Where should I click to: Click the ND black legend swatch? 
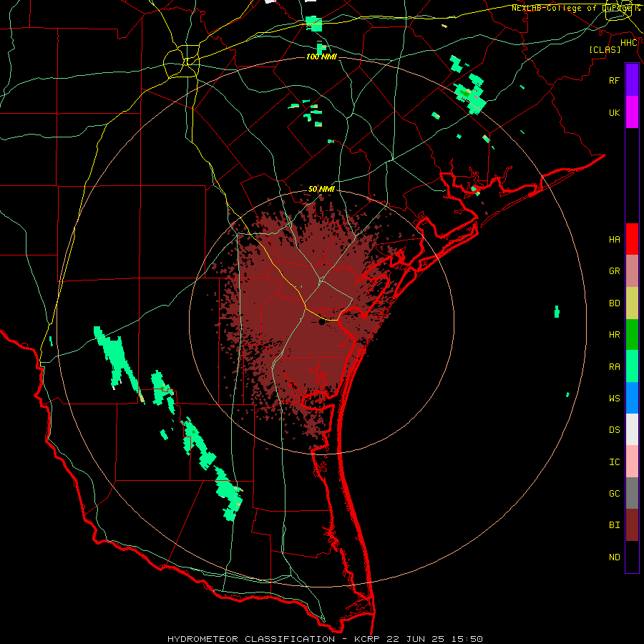pyautogui.click(x=632, y=557)
